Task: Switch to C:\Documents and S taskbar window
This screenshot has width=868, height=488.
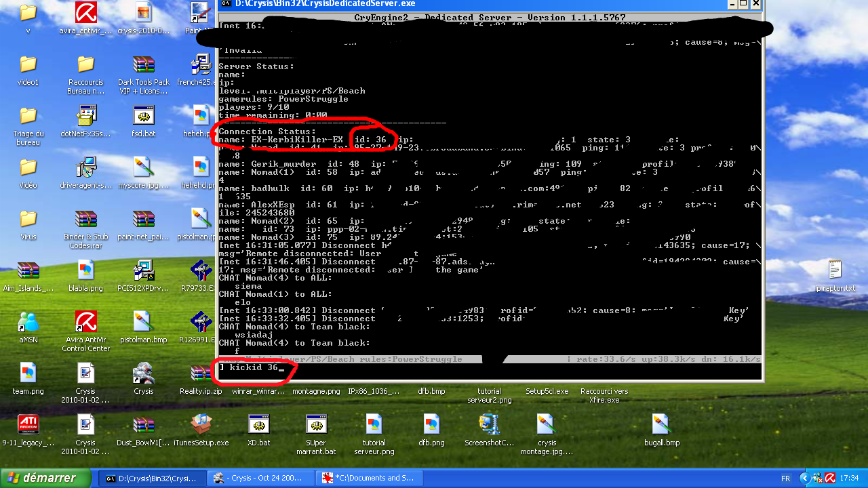Action: pos(371,478)
